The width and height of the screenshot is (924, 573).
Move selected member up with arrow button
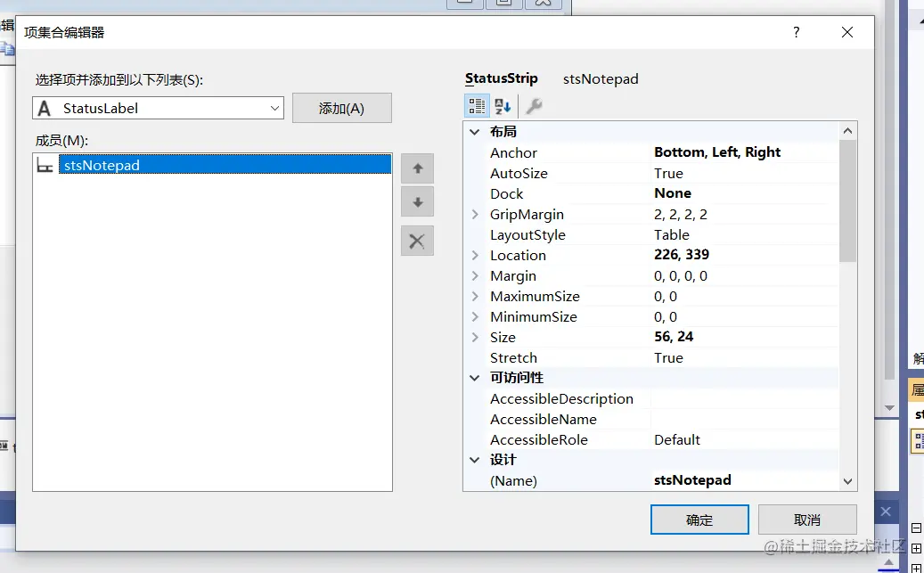(x=417, y=168)
